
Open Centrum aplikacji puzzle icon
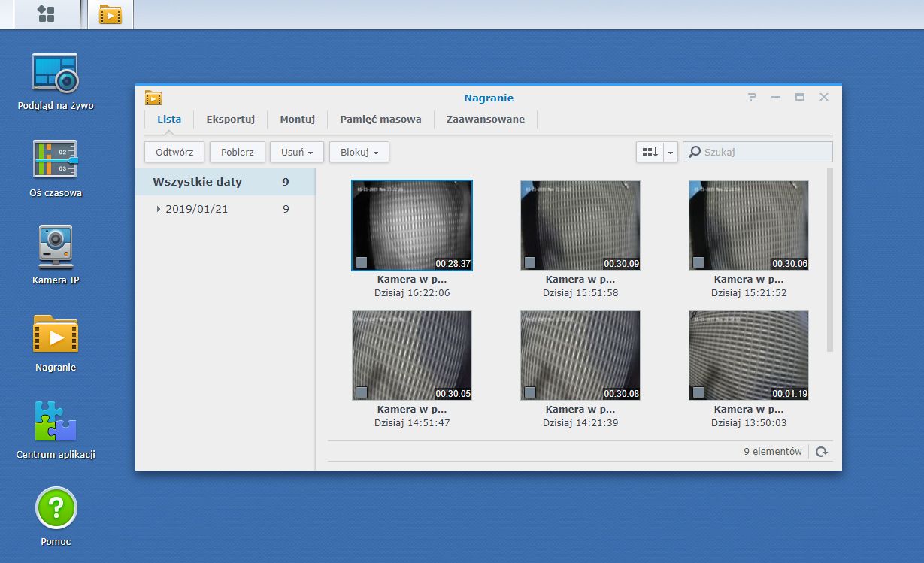[x=55, y=422]
